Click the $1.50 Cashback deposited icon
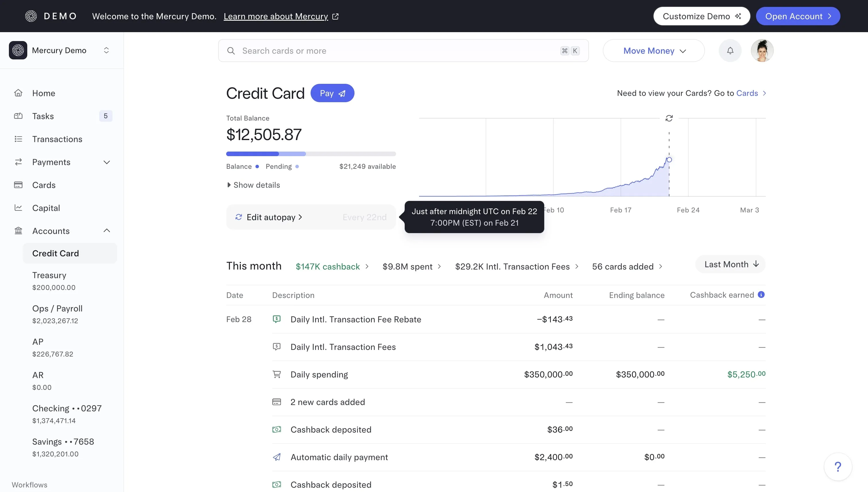The height and width of the screenshot is (492, 868). click(x=277, y=485)
